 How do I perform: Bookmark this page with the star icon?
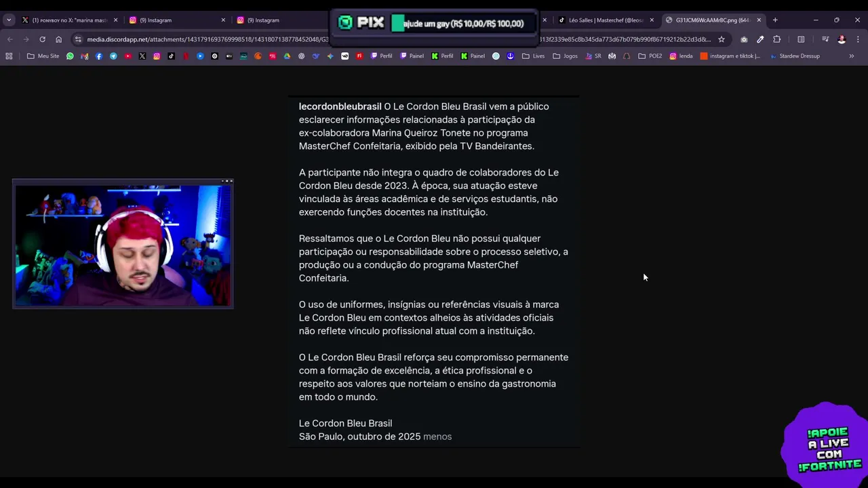(722, 39)
